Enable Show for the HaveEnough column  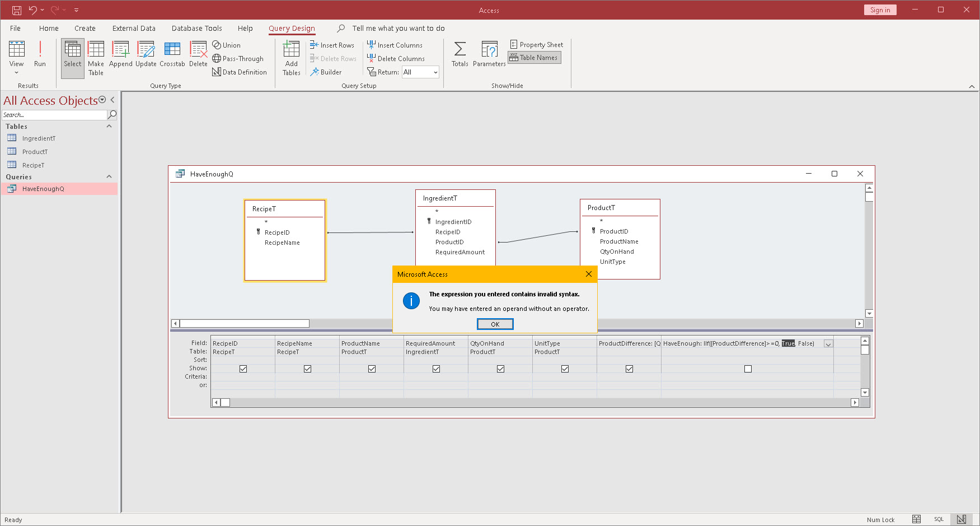748,368
